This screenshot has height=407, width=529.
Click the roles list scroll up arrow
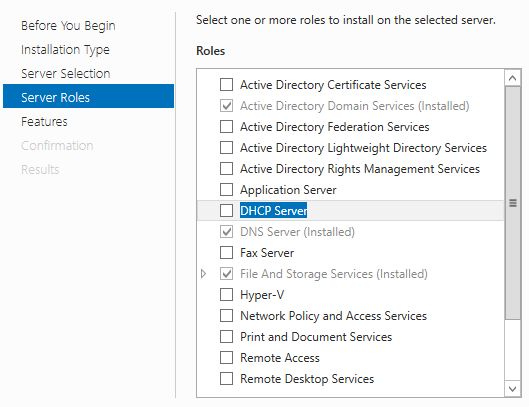(x=512, y=78)
